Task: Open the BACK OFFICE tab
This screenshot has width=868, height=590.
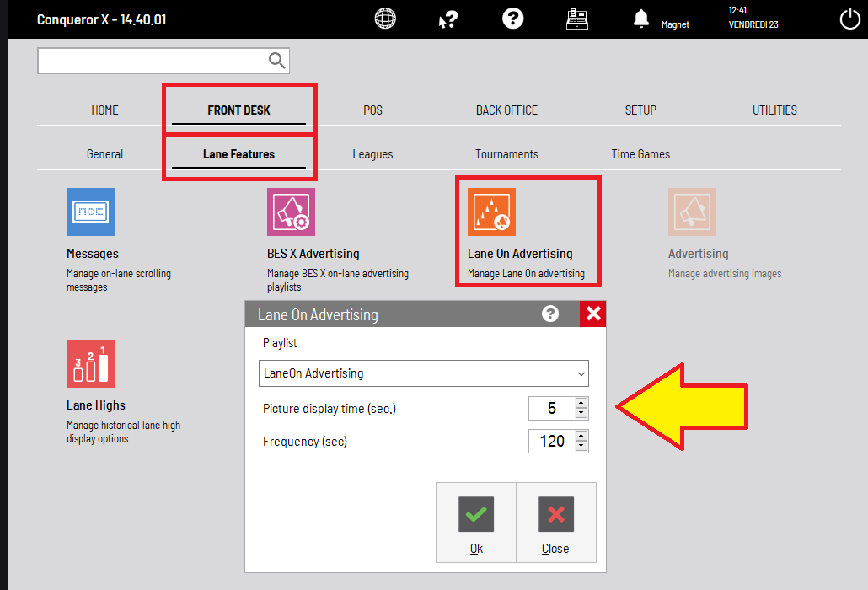Action: [x=506, y=110]
